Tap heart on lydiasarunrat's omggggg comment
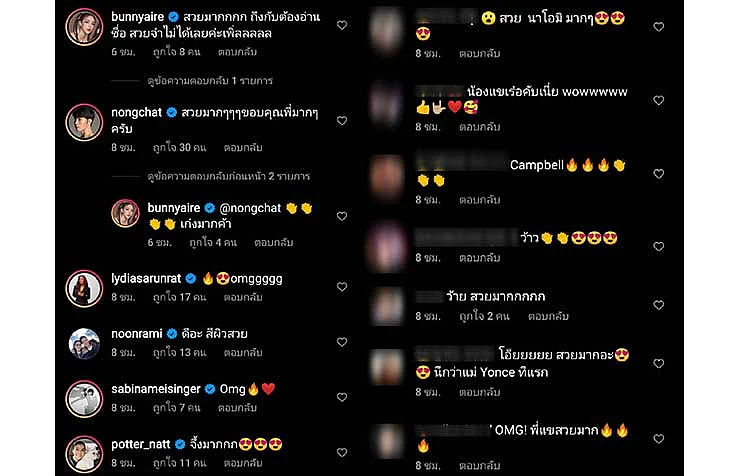The image size is (750, 476). click(342, 287)
